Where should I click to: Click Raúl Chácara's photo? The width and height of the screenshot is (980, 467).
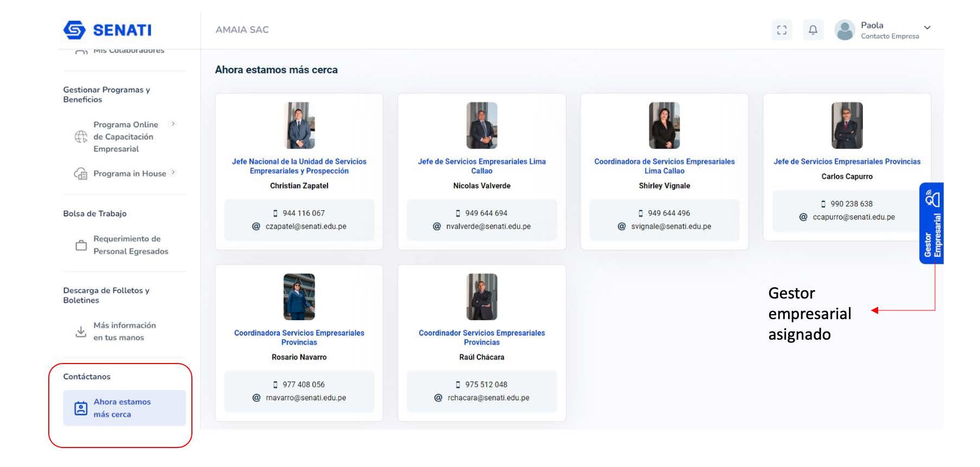482,297
